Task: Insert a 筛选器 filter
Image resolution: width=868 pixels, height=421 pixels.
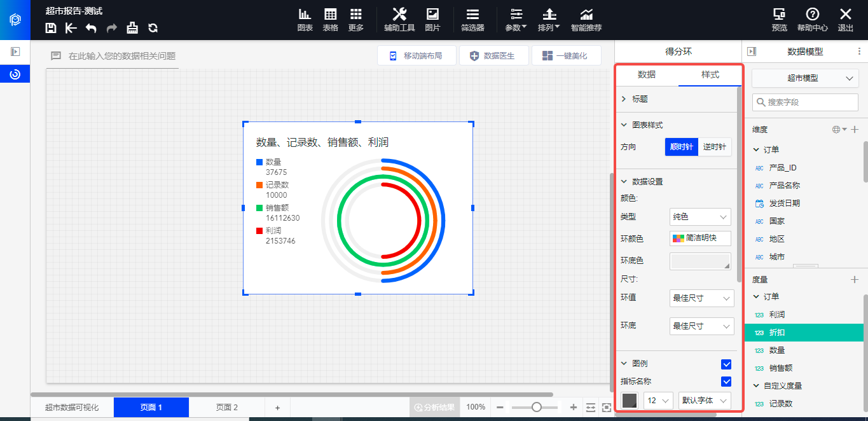Action: point(472,20)
